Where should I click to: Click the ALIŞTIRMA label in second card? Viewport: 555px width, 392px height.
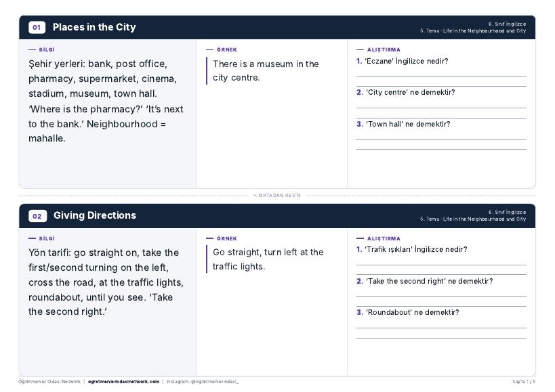[x=384, y=238]
